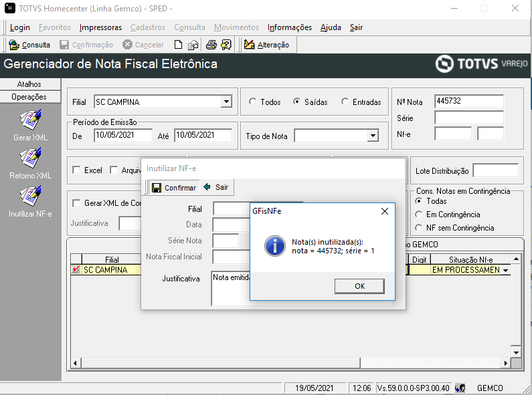Select the Todos radio button
The height and width of the screenshot is (395, 532).
[252, 102]
